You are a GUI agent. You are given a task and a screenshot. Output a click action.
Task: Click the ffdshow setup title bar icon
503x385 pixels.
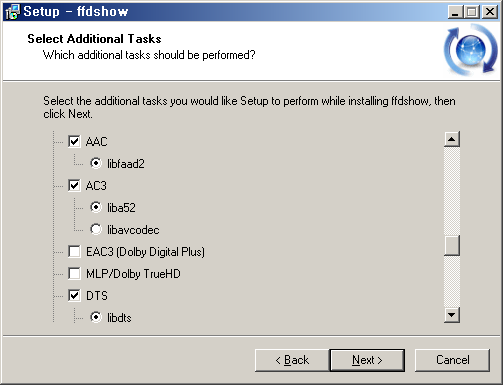12,12
